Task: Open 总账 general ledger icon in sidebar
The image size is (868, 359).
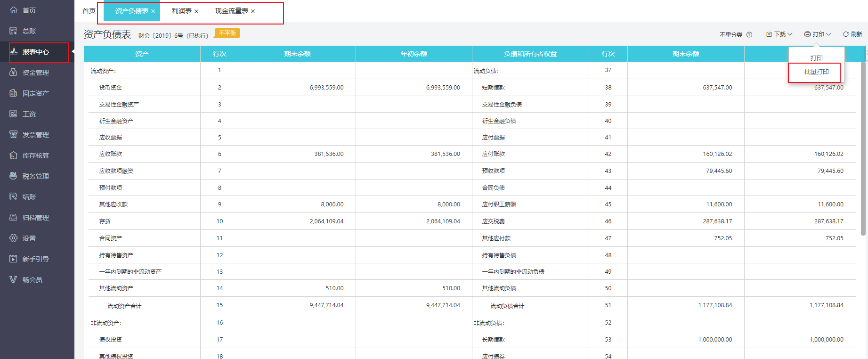Action: pos(14,31)
